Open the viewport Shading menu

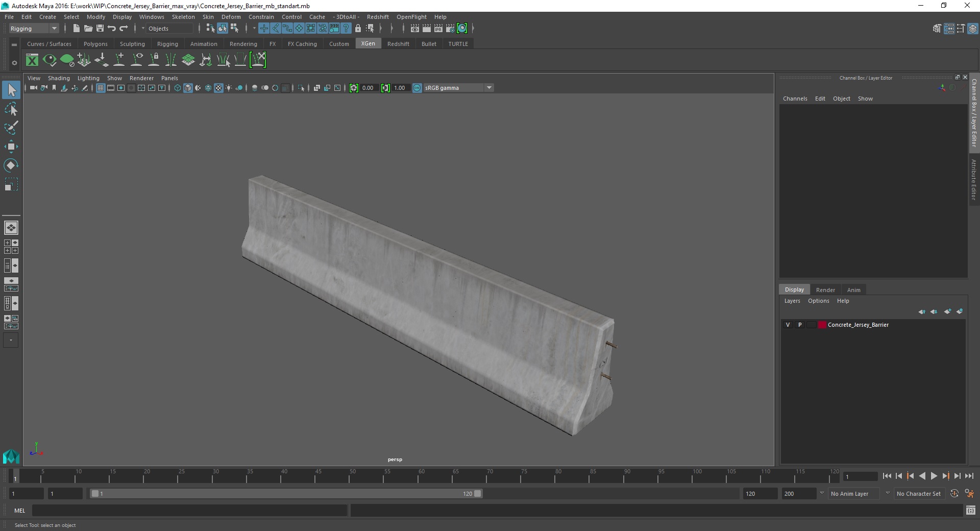59,78
